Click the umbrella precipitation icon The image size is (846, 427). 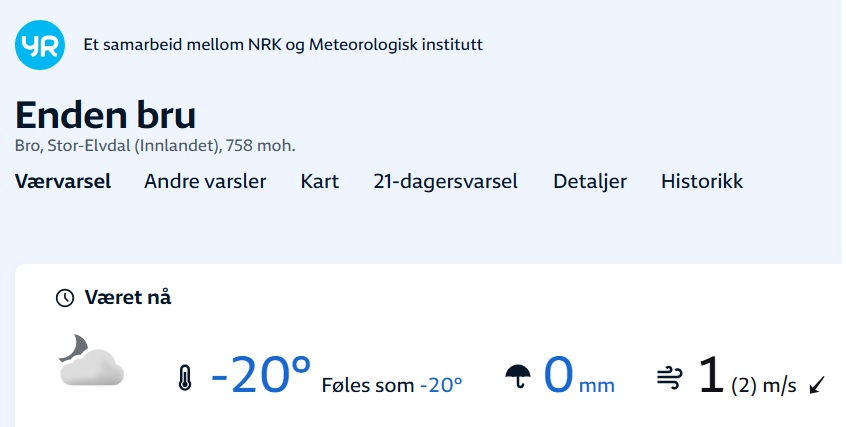point(517,378)
